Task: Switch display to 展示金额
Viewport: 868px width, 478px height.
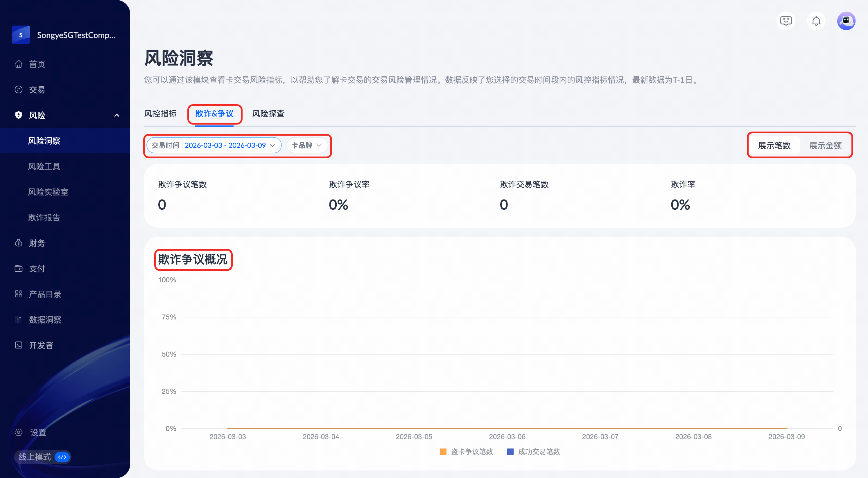Action: (825, 145)
